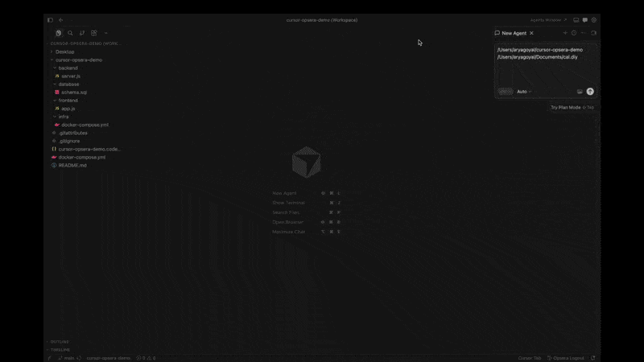Open app.js file

click(68, 109)
